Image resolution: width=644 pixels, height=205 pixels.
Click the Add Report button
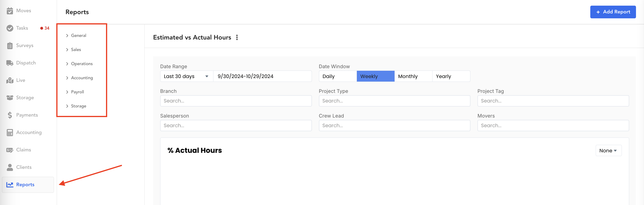[x=613, y=12]
